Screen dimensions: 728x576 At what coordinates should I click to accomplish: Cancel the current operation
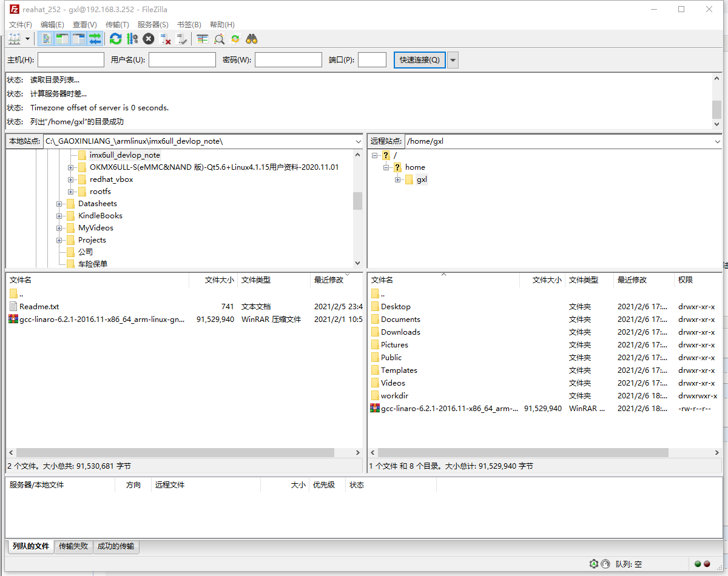[x=149, y=39]
